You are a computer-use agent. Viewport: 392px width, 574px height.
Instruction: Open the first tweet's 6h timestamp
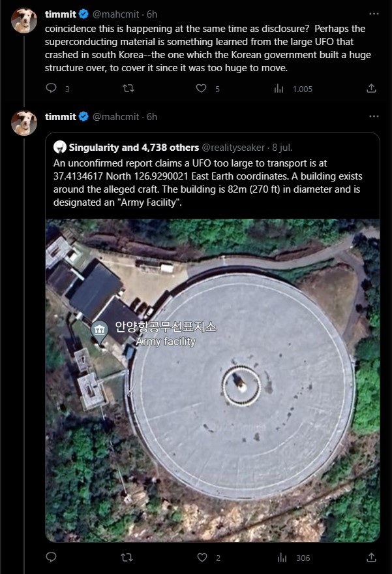[152, 14]
